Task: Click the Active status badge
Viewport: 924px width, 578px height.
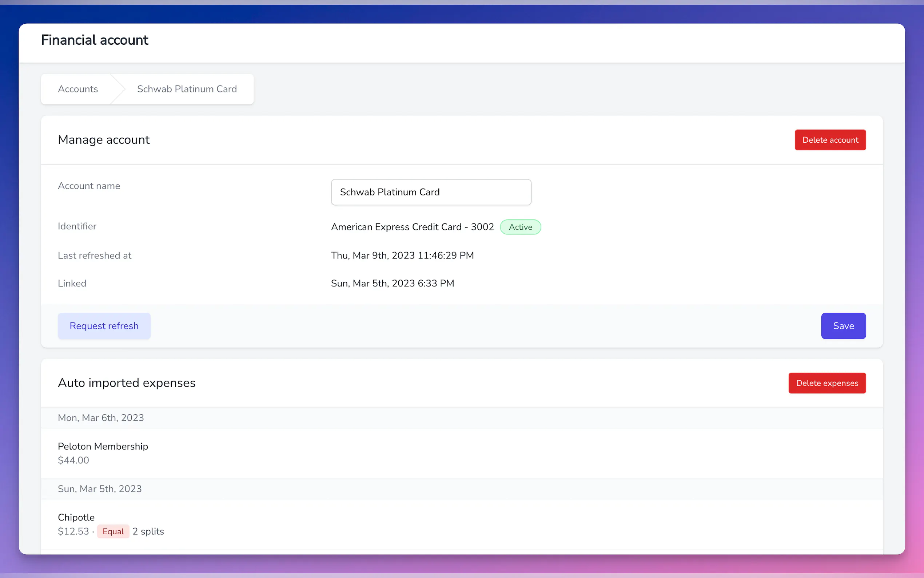Action: coord(520,227)
